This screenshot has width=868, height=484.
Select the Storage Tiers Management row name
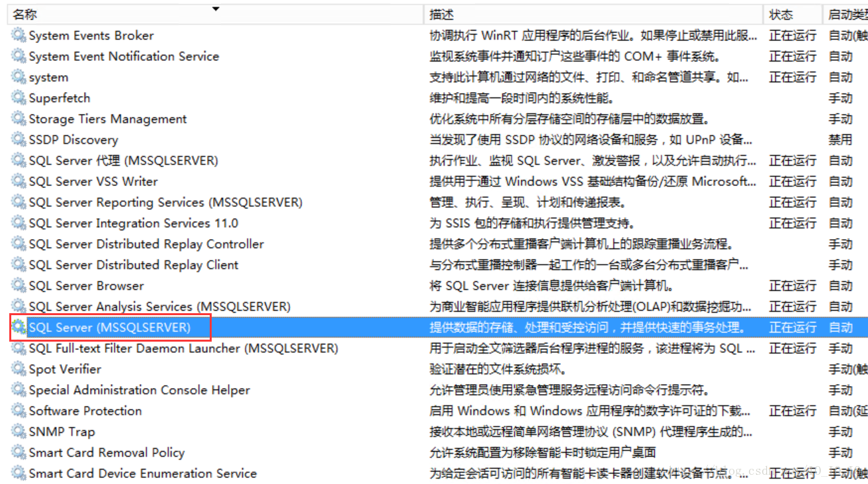pyautogui.click(x=108, y=119)
